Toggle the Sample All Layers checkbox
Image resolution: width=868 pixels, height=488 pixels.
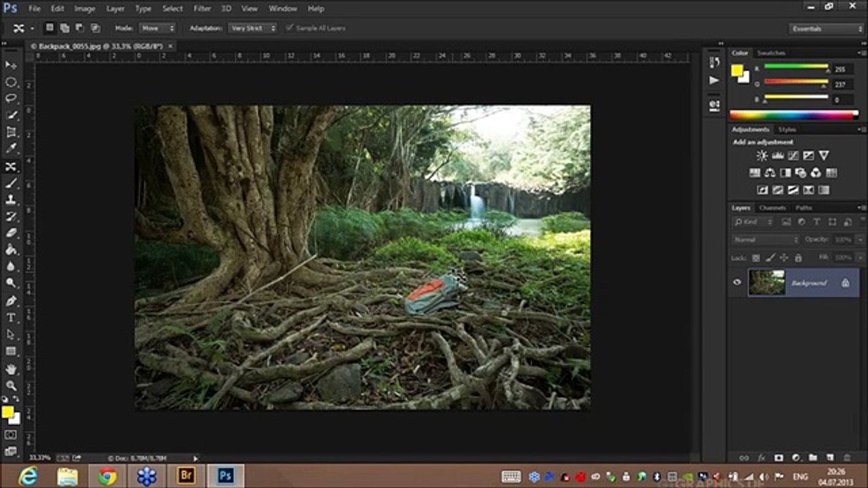290,28
